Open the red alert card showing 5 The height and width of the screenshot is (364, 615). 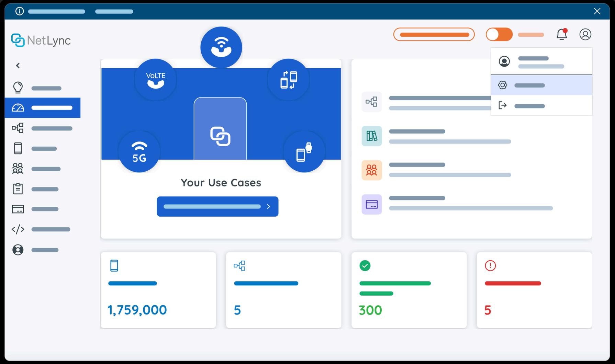pyautogui.click(x=534, y=290)
